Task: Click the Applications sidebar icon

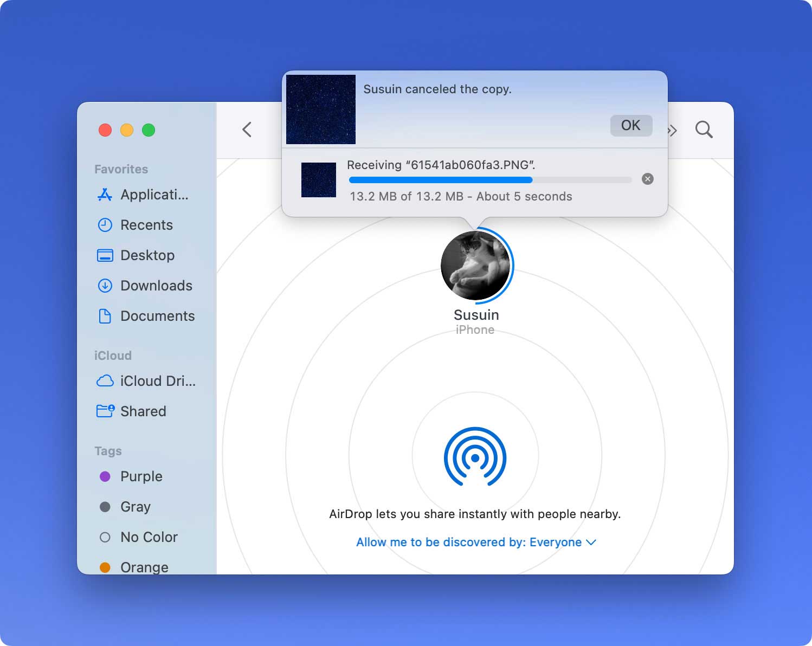Action: (105, 195)
